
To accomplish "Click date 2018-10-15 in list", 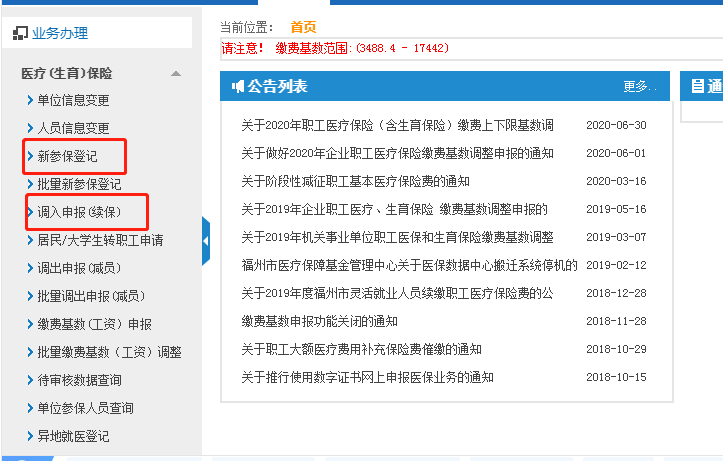I will 616,378.
